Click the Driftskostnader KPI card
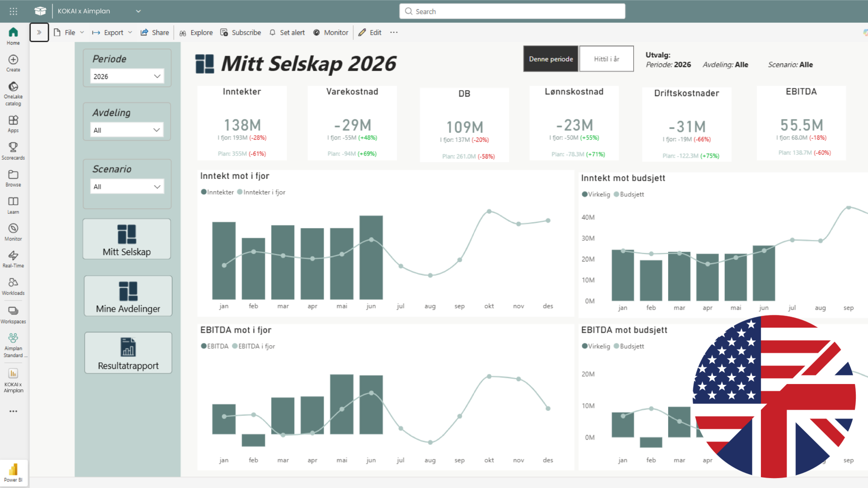Viewport: 868px width, 488px height. point(686,124)
